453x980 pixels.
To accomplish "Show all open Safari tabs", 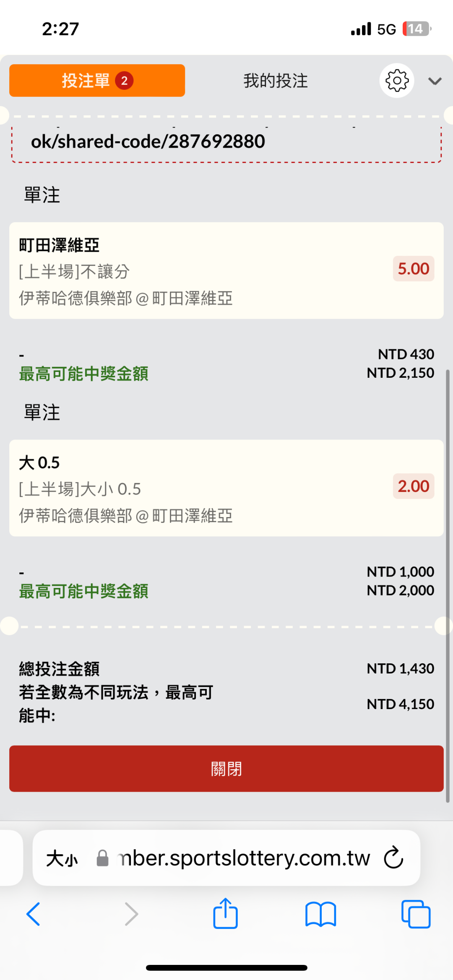I will coord(416,914).
